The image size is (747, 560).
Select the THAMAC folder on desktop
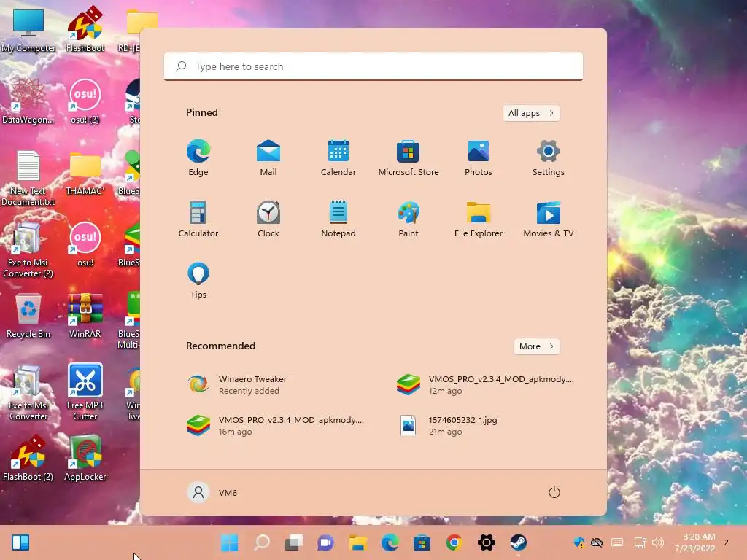[85, 174]
